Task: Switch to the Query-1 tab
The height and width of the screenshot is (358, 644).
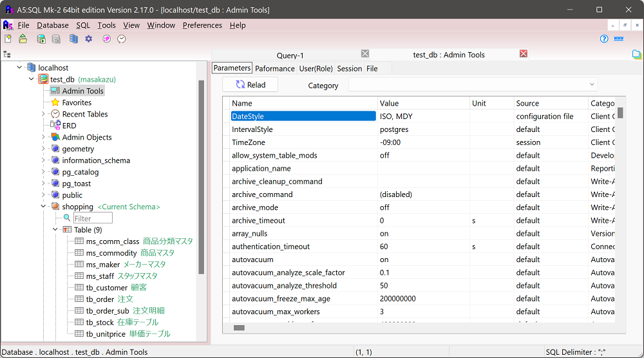Action: [290, 55]
